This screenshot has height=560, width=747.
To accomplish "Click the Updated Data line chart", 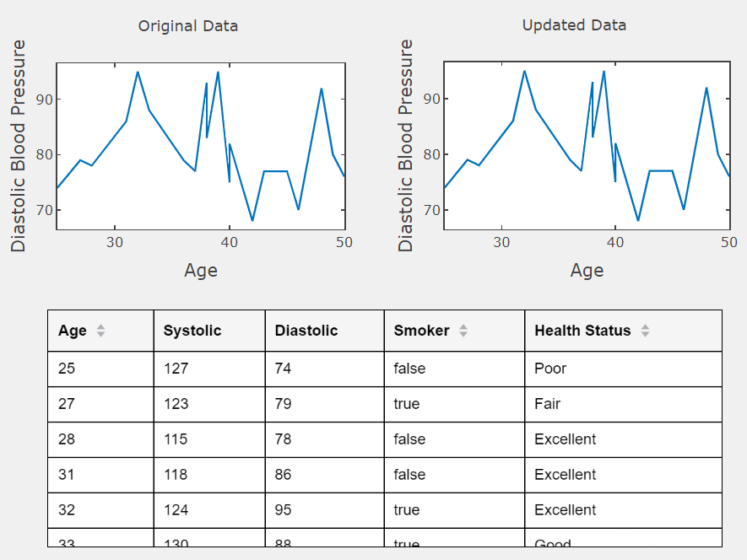I will coord(587,146).
